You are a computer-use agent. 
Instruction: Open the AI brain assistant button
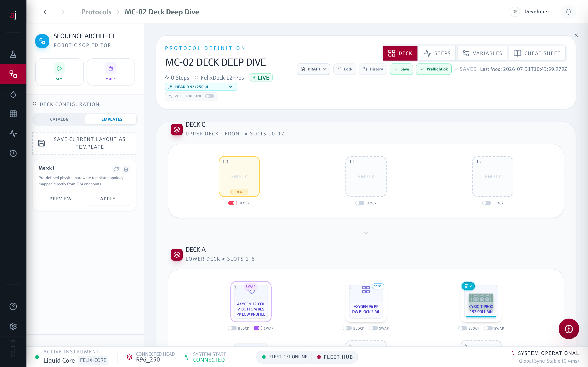point(569,329)
